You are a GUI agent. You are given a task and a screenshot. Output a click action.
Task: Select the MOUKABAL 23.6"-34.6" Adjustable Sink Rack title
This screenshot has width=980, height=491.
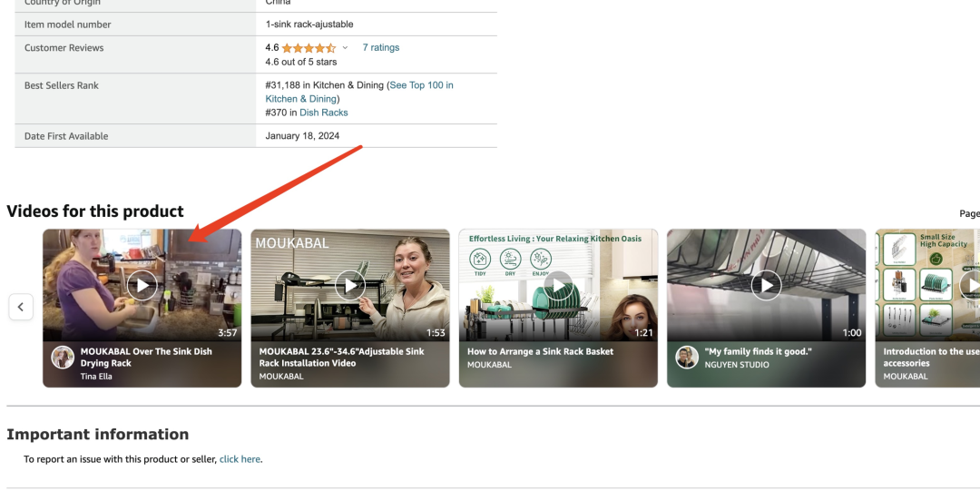(342, 358)
